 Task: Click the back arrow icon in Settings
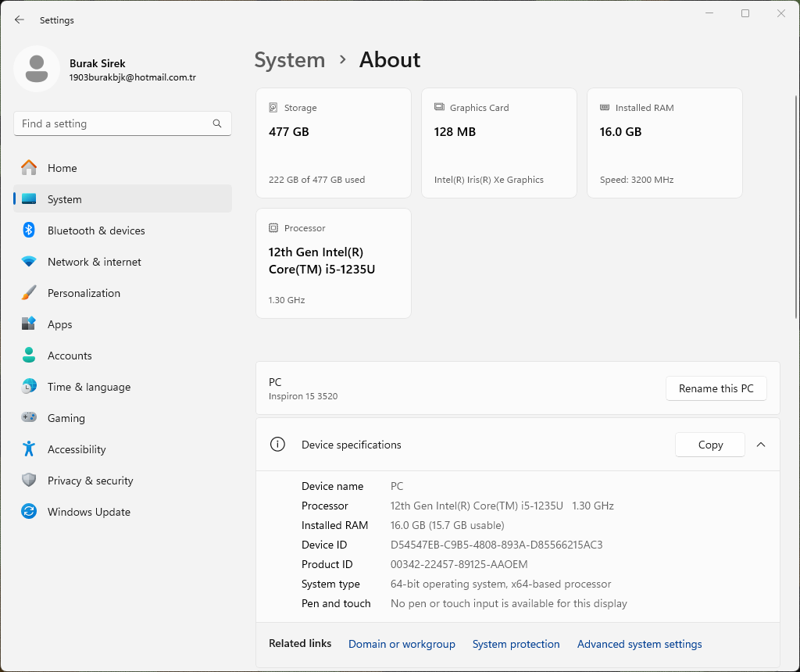(x=20, y=20)
